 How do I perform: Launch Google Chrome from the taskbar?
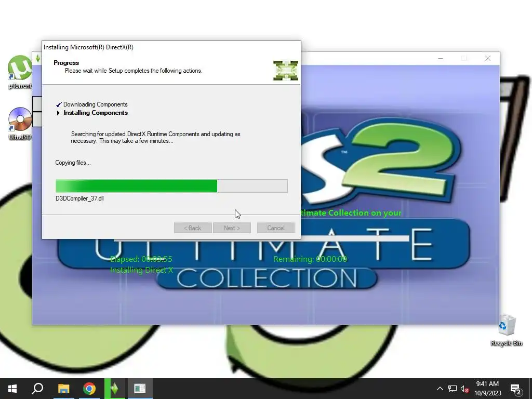tap(89, 389)
